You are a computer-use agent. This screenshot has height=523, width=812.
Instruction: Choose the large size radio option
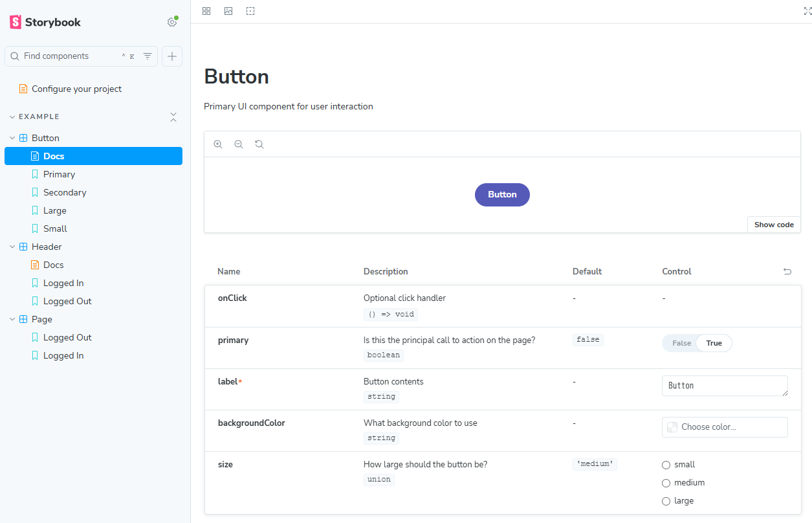coord(666,501)
